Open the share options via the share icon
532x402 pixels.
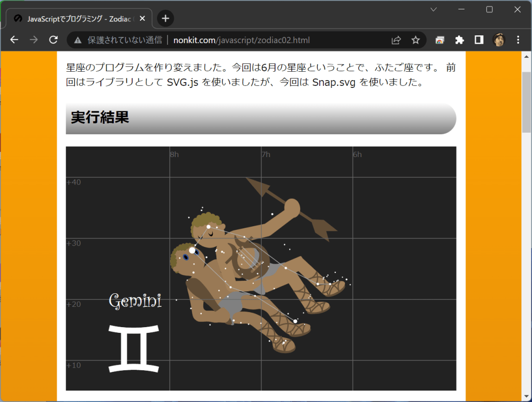point(396,40)
